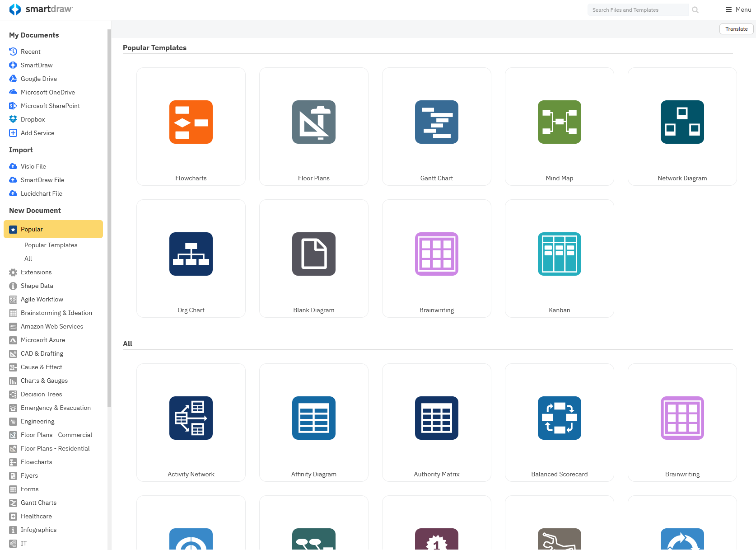
Task: Choose the Gantt Chart template icon
Action: pyautogui.click(x=437, y=122)
